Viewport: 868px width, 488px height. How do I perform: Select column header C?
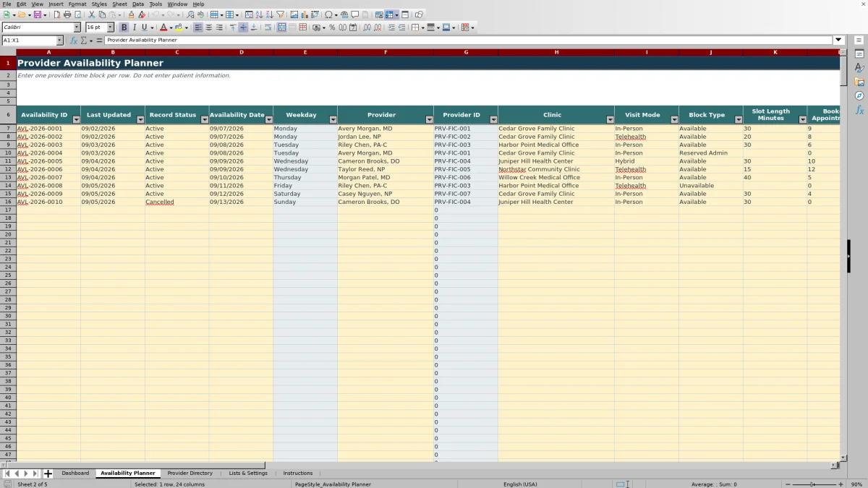coord(177,52)
